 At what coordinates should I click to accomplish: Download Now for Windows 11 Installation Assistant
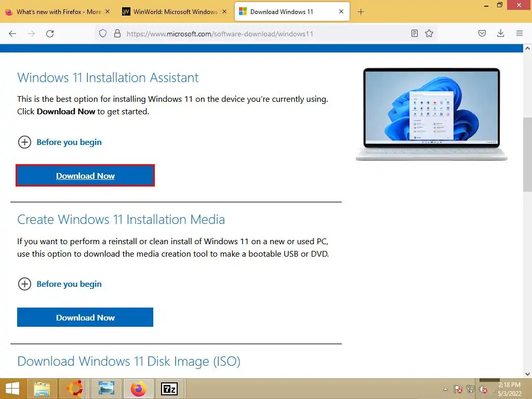[85, 176]
